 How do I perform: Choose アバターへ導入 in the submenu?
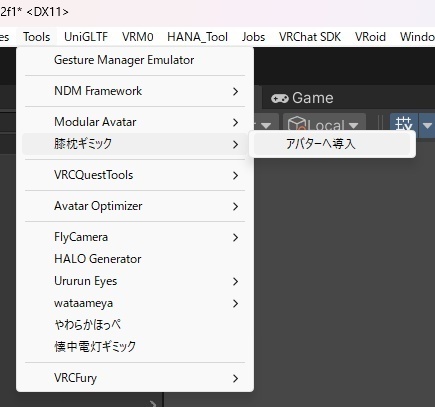pos(332,144)
